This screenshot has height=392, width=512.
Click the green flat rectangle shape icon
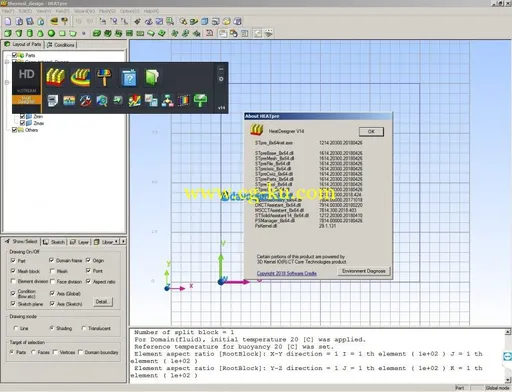(x=62, y=33)
